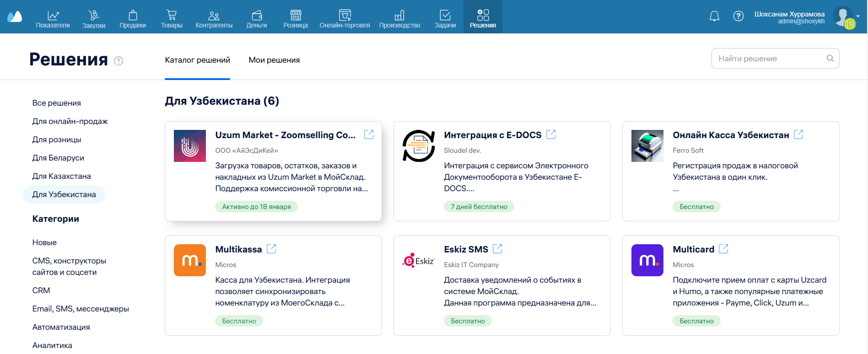Click the Активно до 18 января badge
Screen dimensions: 868x354
(x=256, y=207)
